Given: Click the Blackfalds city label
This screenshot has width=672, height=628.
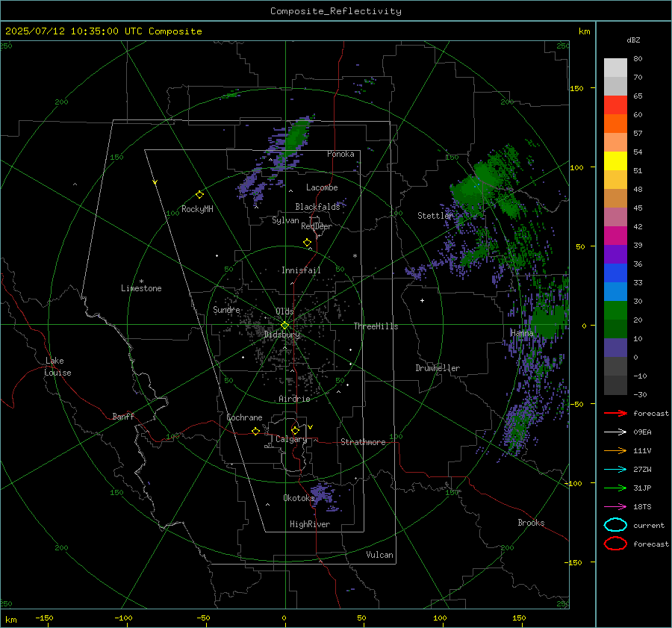Looking at the screenshot, I should pyautogui.click(x=317, y=207).
